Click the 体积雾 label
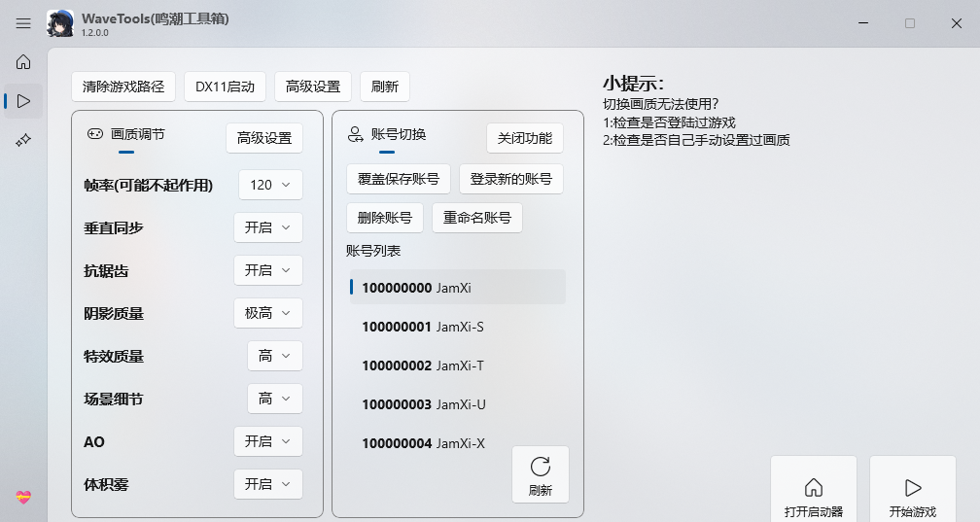Image resolution: width=980 pixels, height=522 pixels. click(106, 484)
